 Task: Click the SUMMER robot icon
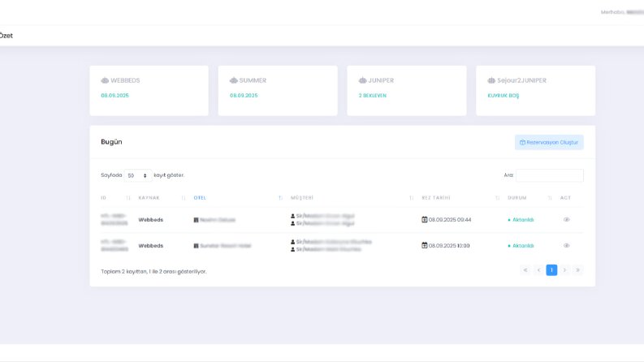point(234,80)
